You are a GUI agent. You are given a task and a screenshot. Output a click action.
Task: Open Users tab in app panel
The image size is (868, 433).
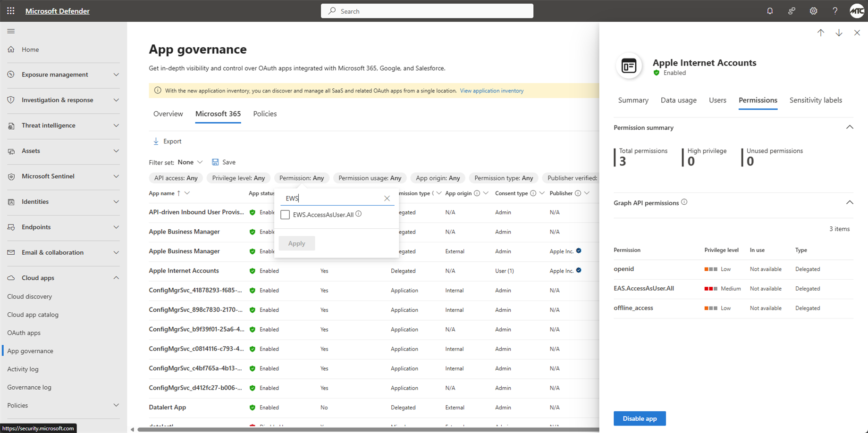(717, 100)
